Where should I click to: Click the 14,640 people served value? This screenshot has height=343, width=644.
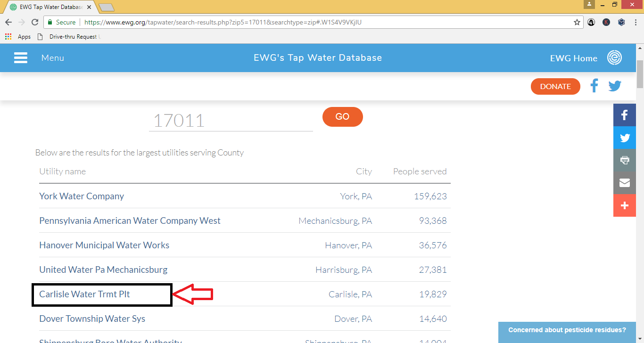tap(433, 318)
